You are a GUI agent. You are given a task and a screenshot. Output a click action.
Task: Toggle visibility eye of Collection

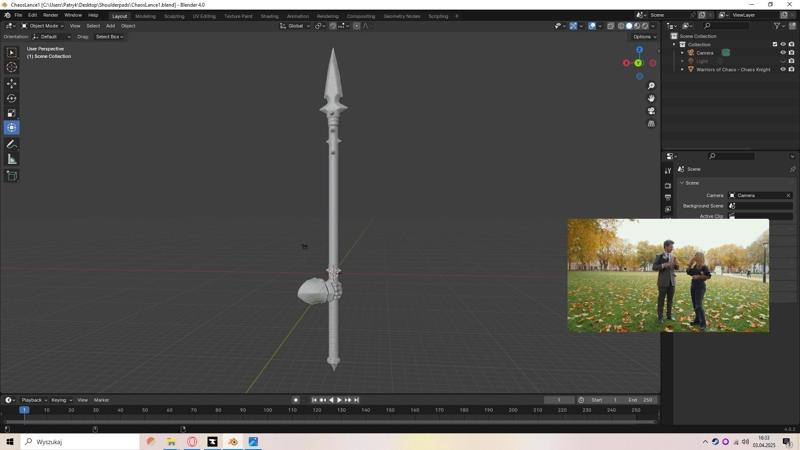(x=783, y=44)
